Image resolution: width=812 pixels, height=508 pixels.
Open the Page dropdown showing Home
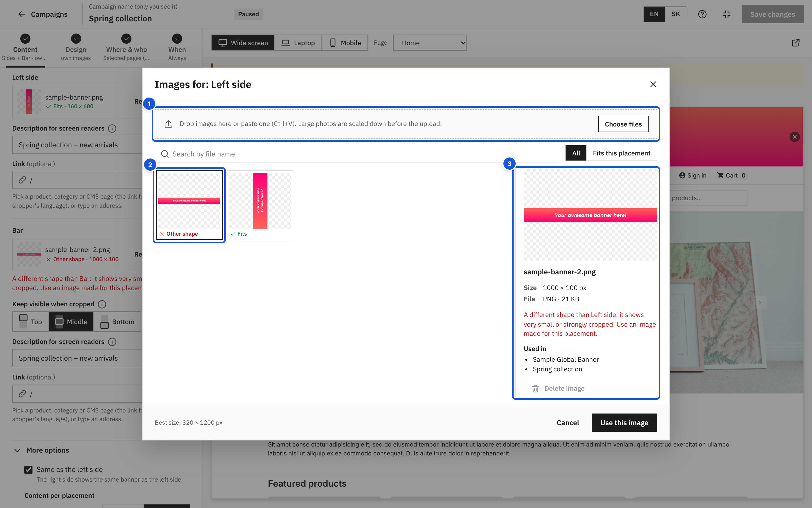pos(430,43)
